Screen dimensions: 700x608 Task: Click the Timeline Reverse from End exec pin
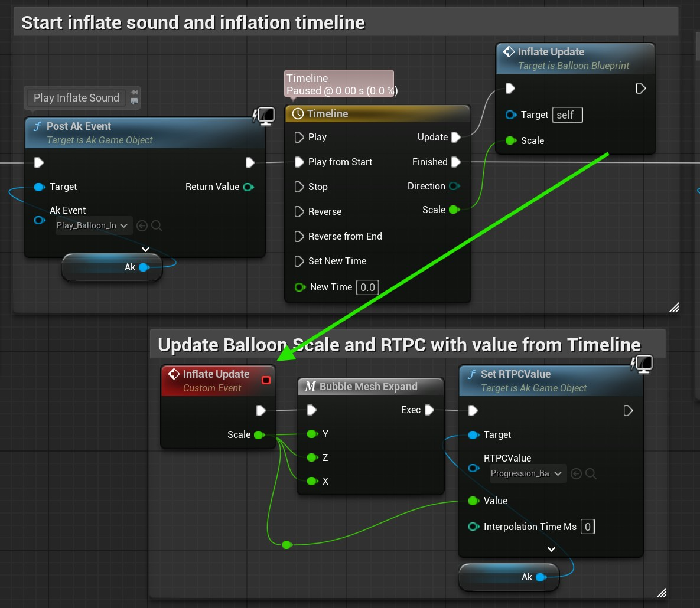point(299,236)
